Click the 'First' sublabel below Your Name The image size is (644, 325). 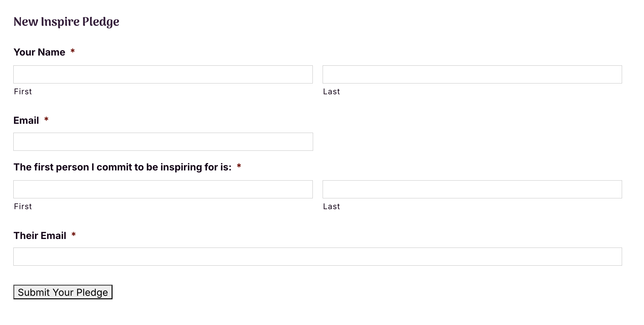[23, 92]
